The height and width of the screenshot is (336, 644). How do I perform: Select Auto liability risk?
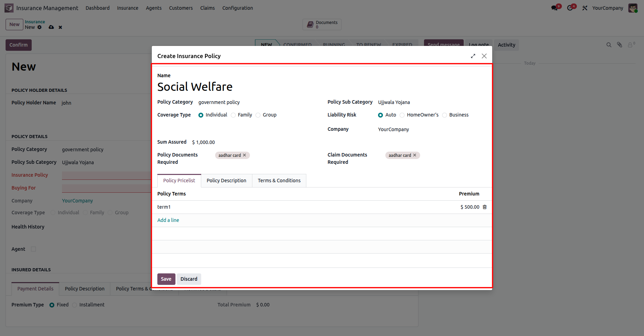380,115
